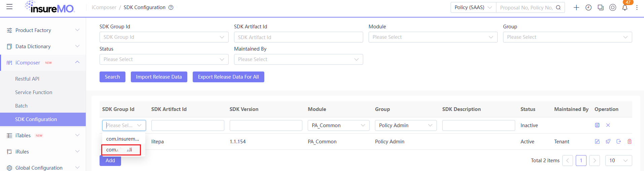Go to previous page arrow
Viewport: 644px width, 171px height.
[x=568, y=161]
